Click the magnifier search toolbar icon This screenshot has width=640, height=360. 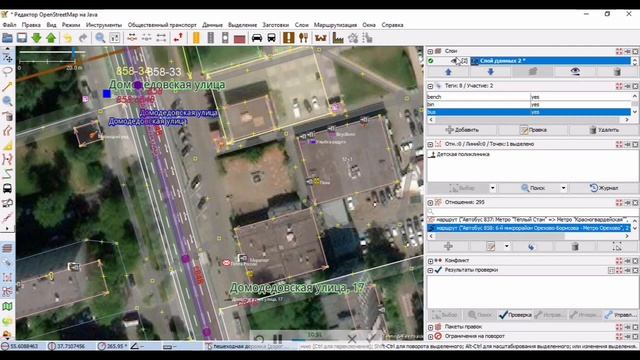[x=100, y=38]
